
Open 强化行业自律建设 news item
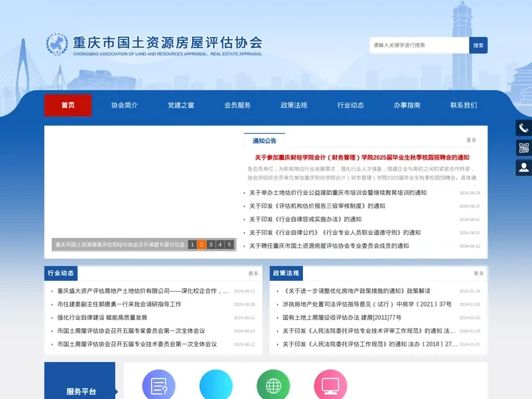[102, 318]
